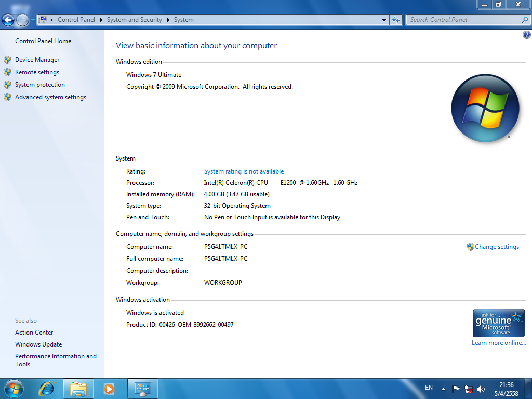Launch Windows Media Player from taskbar
The height and width of the screenshot is (399, 532).
tap(110, 389)
